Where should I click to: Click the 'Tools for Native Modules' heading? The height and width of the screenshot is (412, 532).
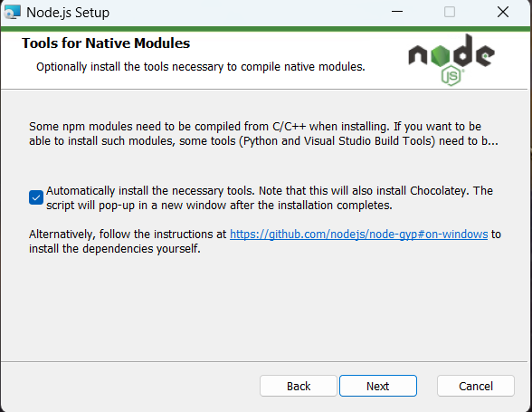[106, 43]
